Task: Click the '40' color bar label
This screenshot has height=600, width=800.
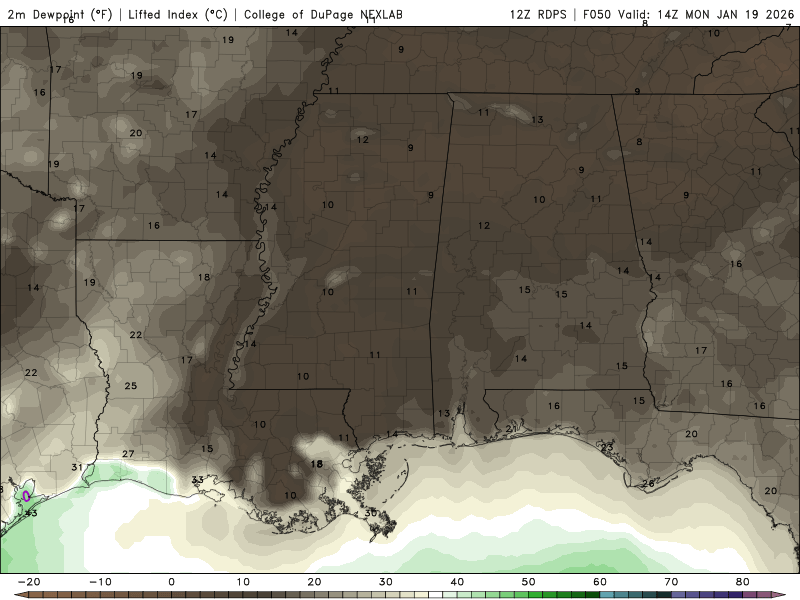Action: point(457,582)
